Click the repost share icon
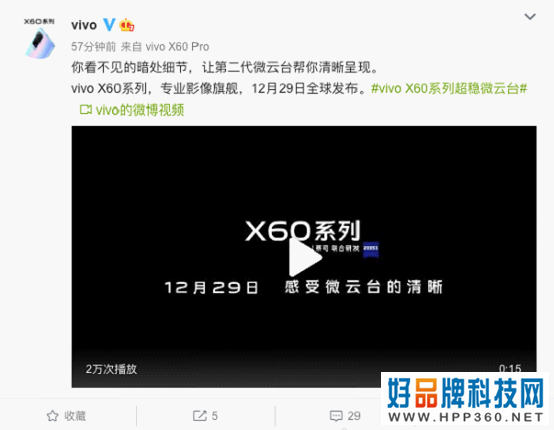Image resolution: width=554 pixels, height=430 pixels. click(x=200, y=416)
